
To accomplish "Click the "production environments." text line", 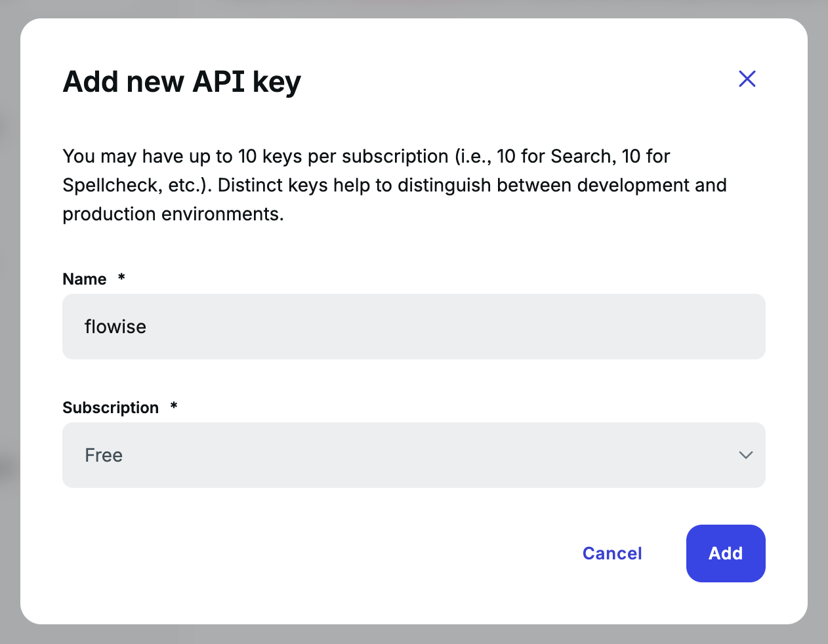I will coord(173,214).
